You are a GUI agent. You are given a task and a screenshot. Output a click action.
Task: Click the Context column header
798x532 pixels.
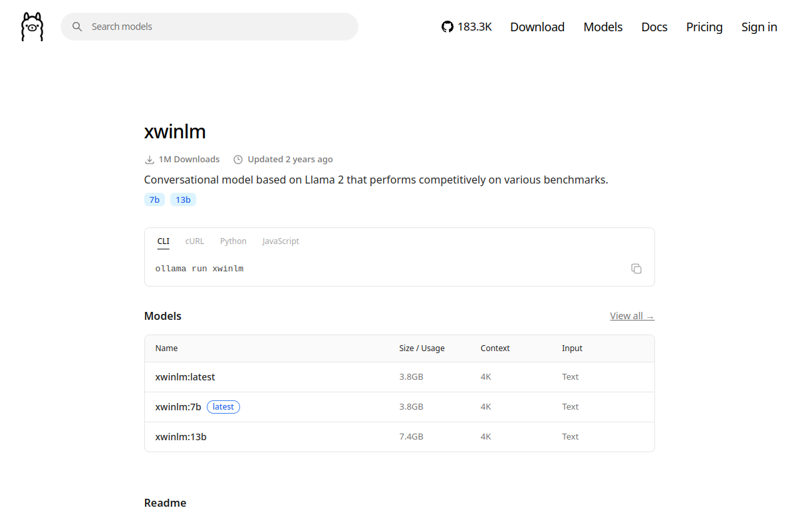click(x=495, y=348)
